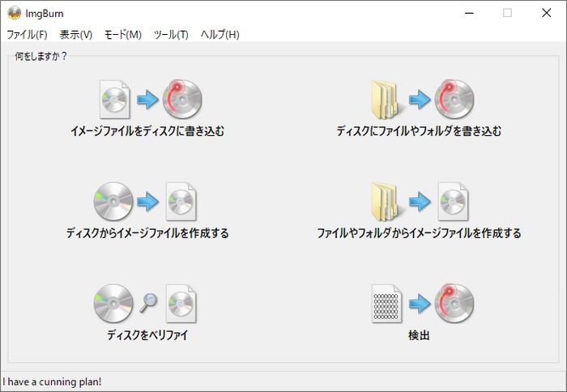This screenshot has width=567, height=392.
Task: Click the image file icon for writing image to disc
Action: coord(115,100)
